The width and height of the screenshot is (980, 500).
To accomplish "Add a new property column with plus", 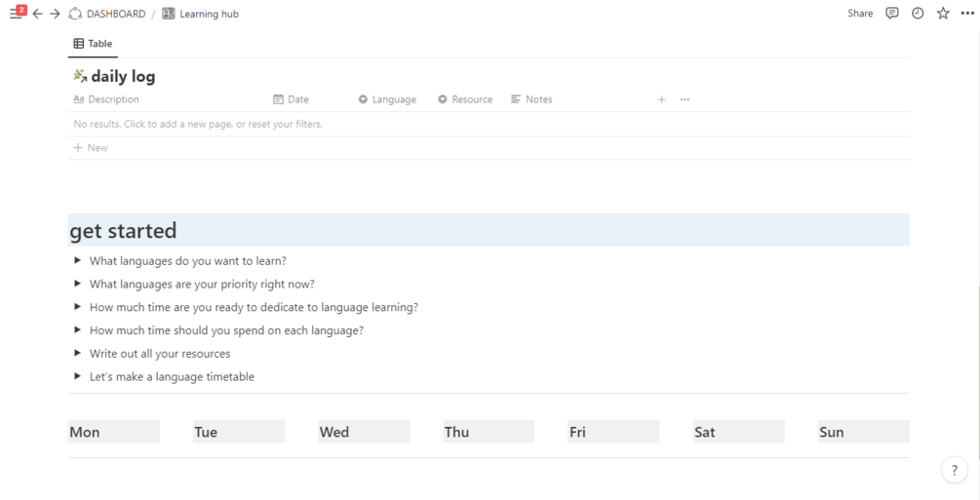I will [x=661, y=99].
